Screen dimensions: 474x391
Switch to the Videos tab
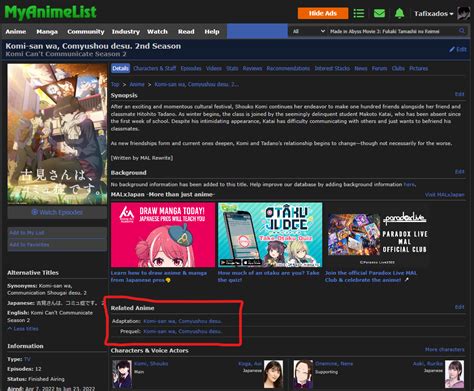214,68
